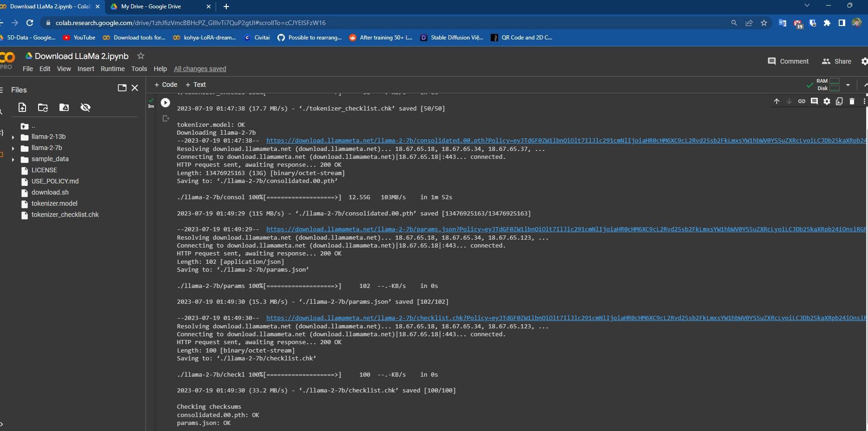This screenshot has height=431, width=868.
Task: Open the Edit menu
Action: pyautogui.click(x=45, y=69)
